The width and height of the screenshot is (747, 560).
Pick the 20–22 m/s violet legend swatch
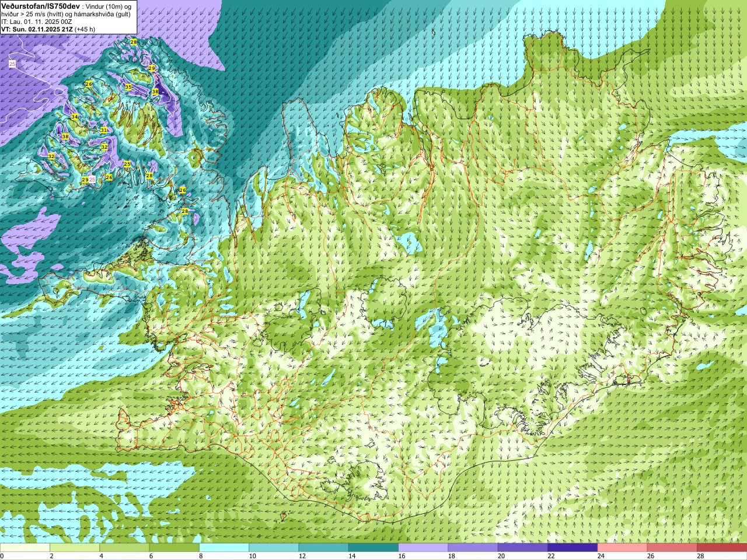523,548
